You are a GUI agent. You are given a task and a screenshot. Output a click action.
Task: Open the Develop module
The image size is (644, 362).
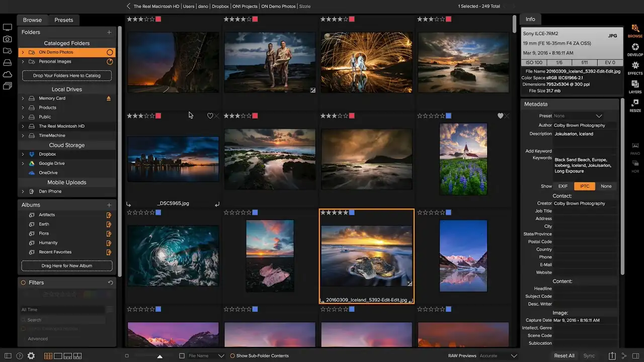click(635, 49)
